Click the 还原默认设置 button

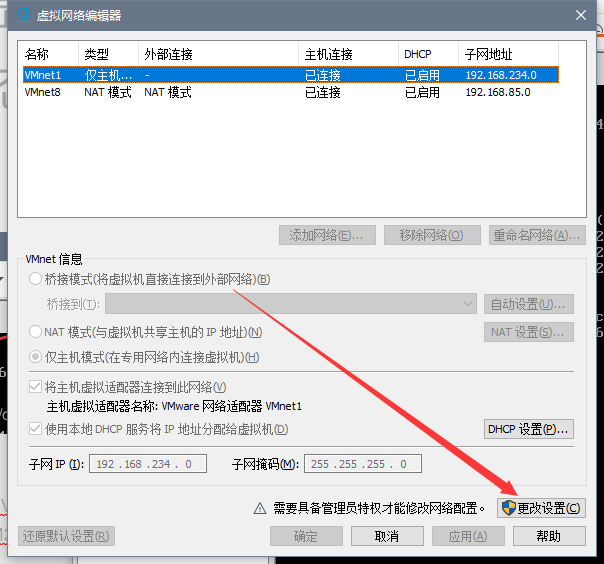pyautogui.click(x=66, y=536)
